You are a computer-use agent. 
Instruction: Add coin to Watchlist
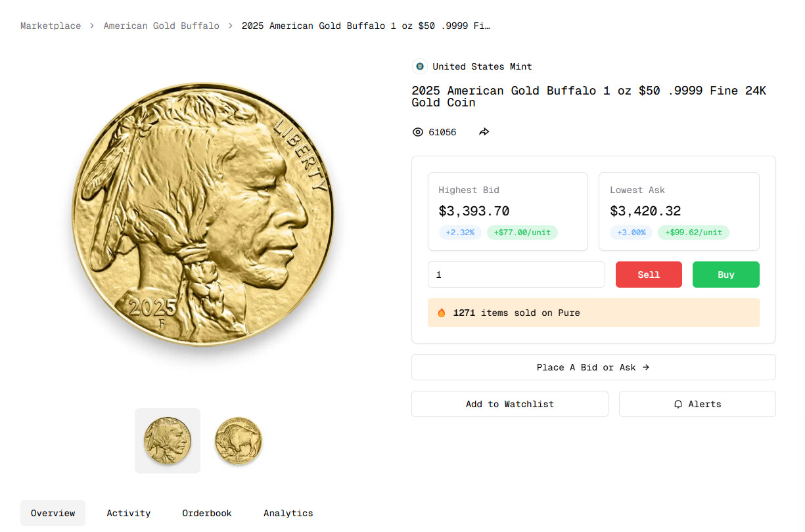click(x=509, y=404)
